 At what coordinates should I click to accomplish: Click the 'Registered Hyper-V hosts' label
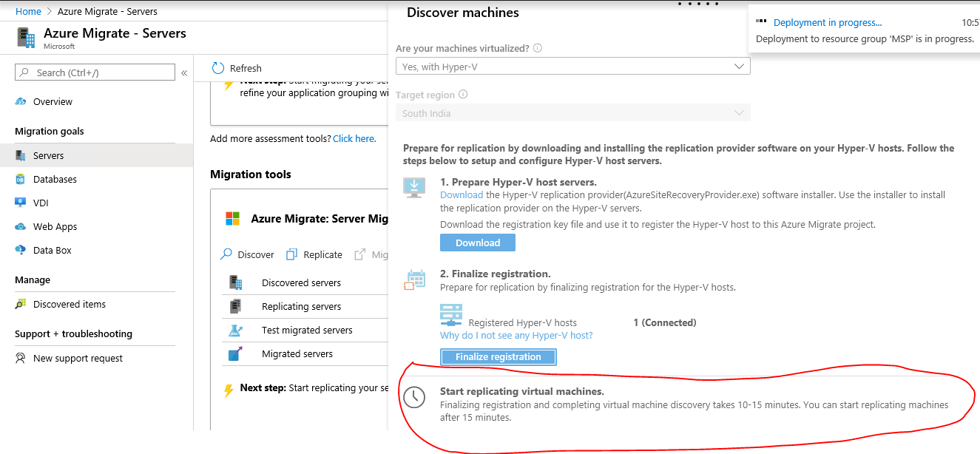[523, 322]
